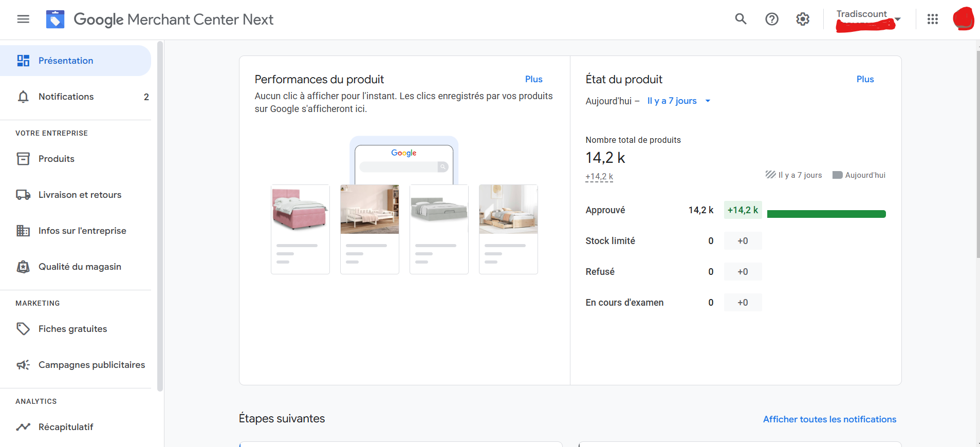Click the Qualité du magasin badge icon

coord(23,267)
